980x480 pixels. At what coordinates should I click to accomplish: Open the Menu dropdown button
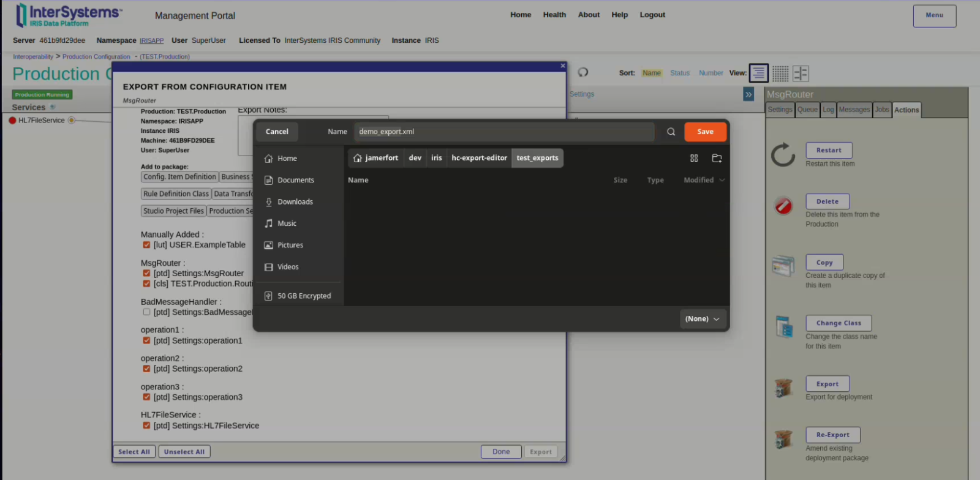[934, 16]
